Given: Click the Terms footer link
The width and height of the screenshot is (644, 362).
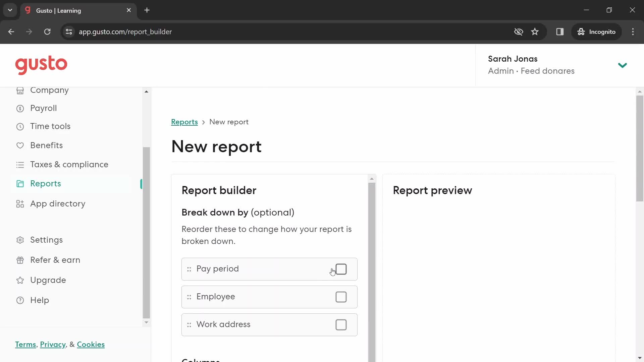Looking at the screenshot, I should click(25, 344).
